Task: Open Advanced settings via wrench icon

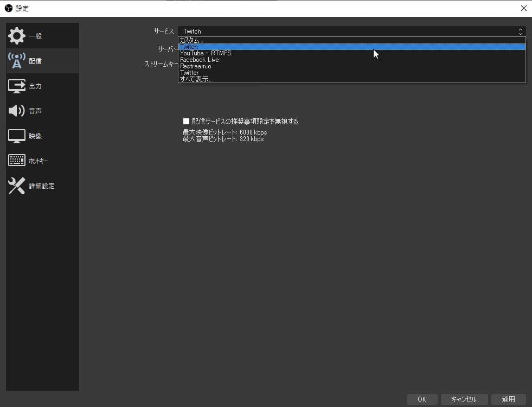Action: click(x=17, y=186)
